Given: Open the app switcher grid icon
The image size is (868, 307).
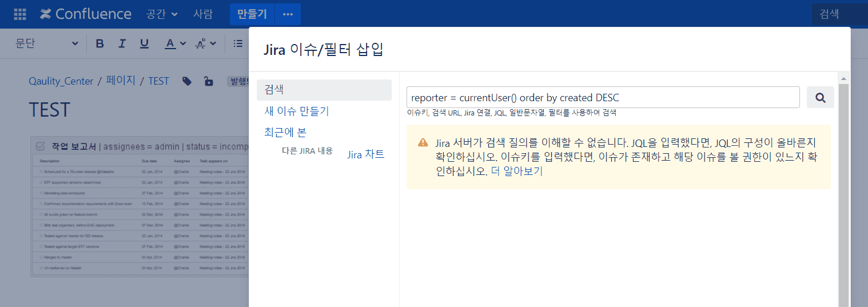Looking at the screenshot, I should pos(19,14).
